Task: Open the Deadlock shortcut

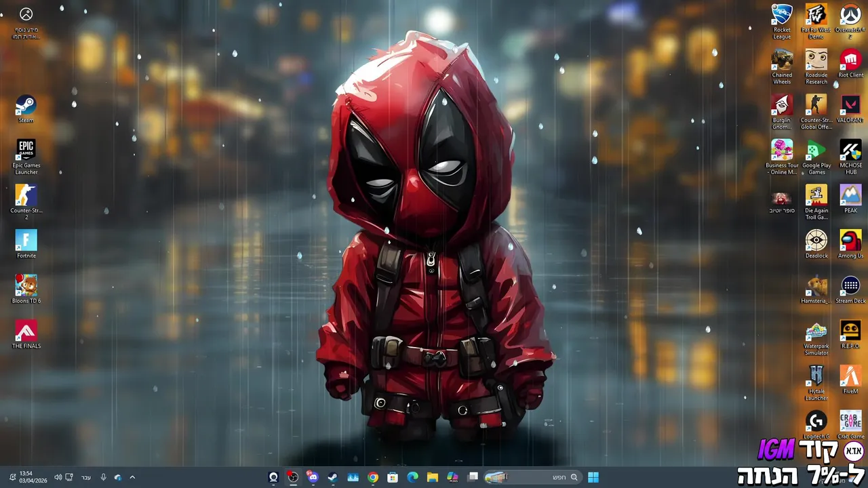Action: coord(816,245)
